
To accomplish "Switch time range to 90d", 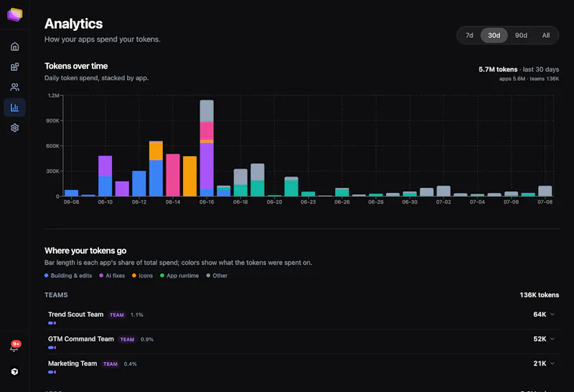I will click(x=521, y=35).
